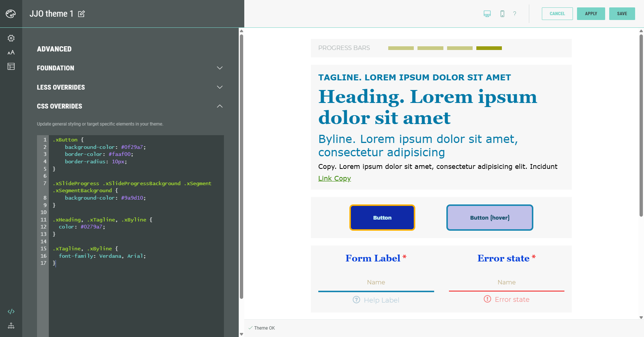Switch to mobile preview mode
This screenshot has height=337, width=644.
(x=502, y=14)
